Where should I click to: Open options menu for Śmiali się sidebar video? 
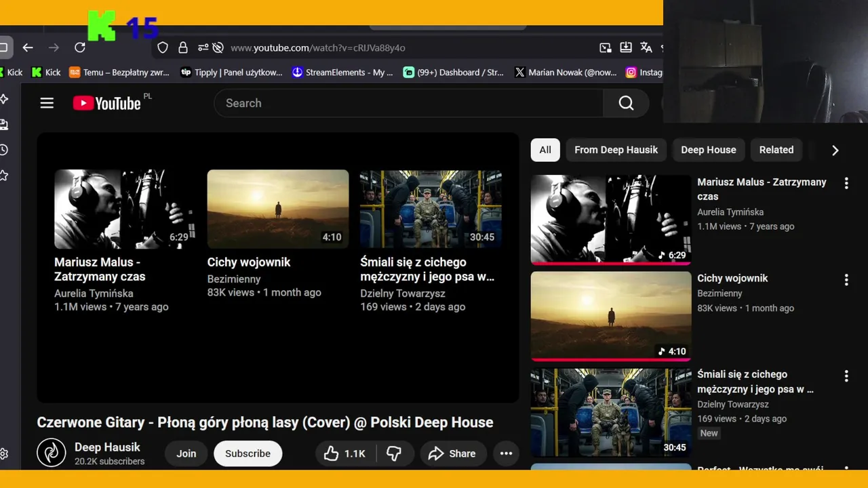(x=846, y=375)
